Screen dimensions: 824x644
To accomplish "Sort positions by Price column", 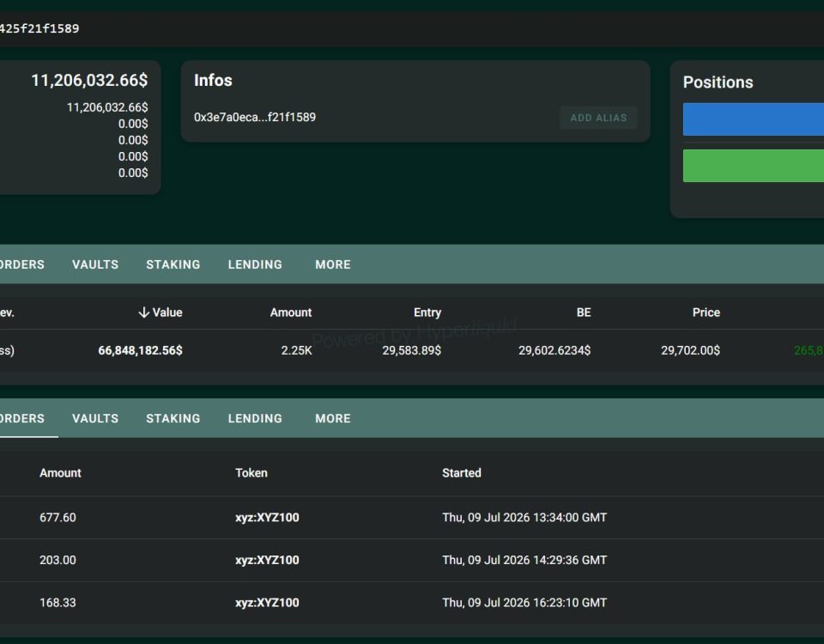I will [x=706, y=313].
